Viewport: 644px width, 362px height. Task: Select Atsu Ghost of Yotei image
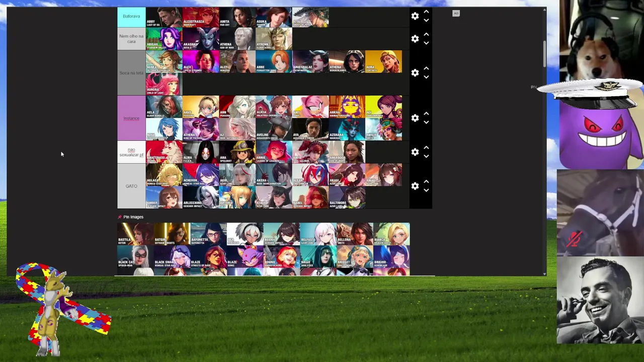[x=310, y=17]
